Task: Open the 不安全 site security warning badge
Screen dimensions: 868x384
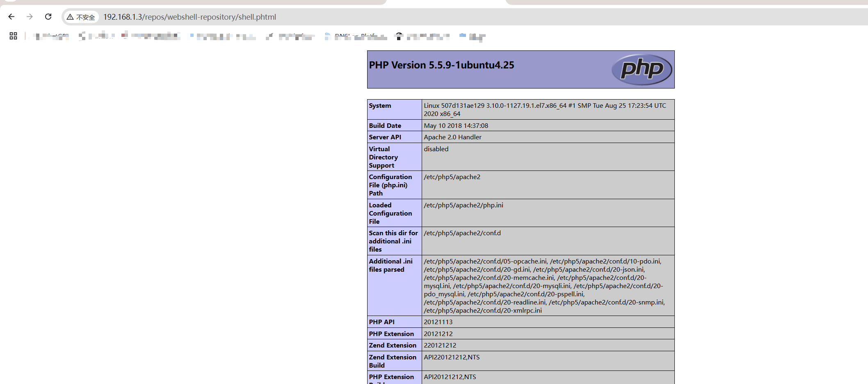Action: [x=81, y=17]
